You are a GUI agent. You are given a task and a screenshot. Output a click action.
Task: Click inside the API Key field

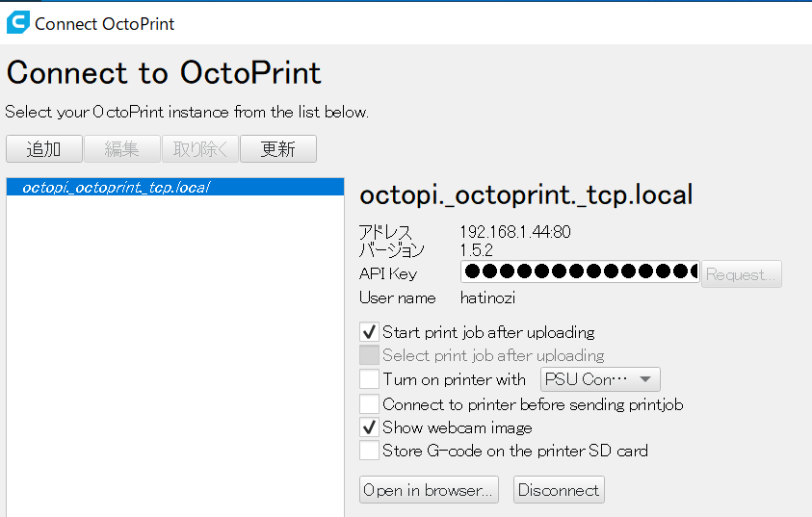[x=580, y=271]
